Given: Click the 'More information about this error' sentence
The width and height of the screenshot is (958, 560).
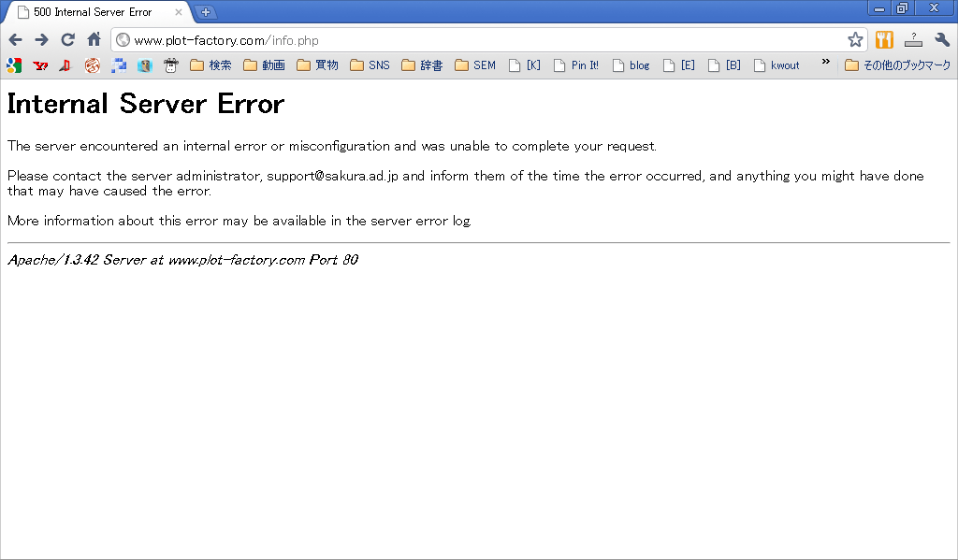Looking at the screenshot, I should click(x=239, y=221).
